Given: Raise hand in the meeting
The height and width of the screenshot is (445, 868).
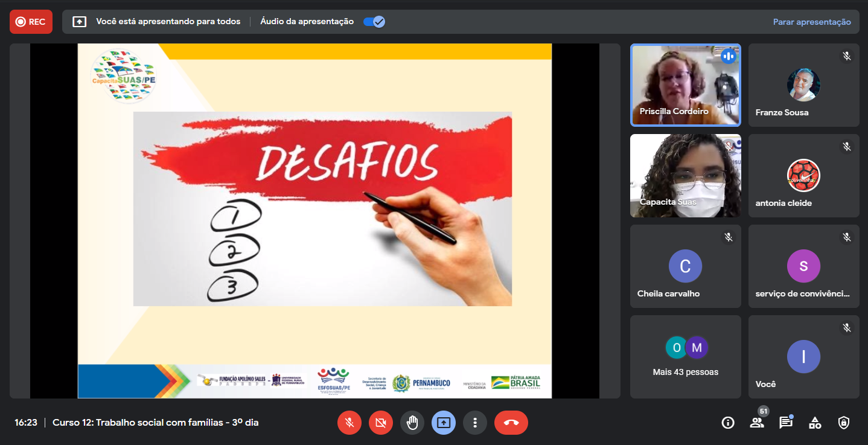Looking at the screenshot, I should click(x=412, y=423).
